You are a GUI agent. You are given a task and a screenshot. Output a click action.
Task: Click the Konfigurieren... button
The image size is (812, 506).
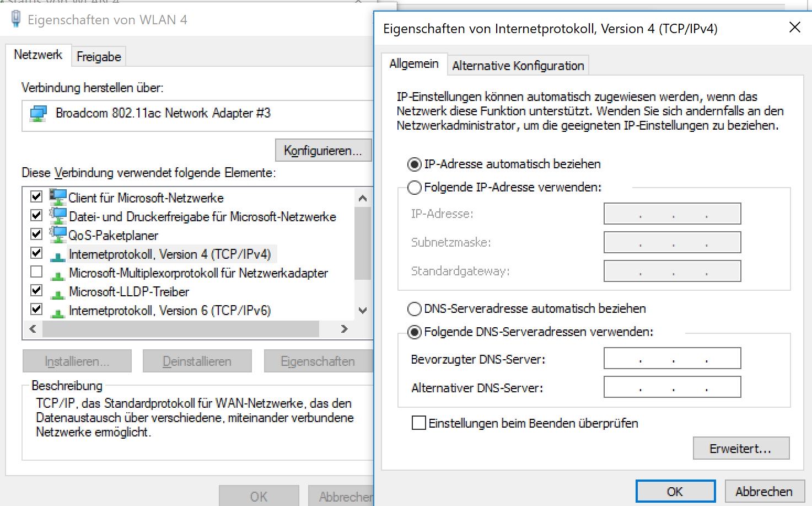(323, 151)
